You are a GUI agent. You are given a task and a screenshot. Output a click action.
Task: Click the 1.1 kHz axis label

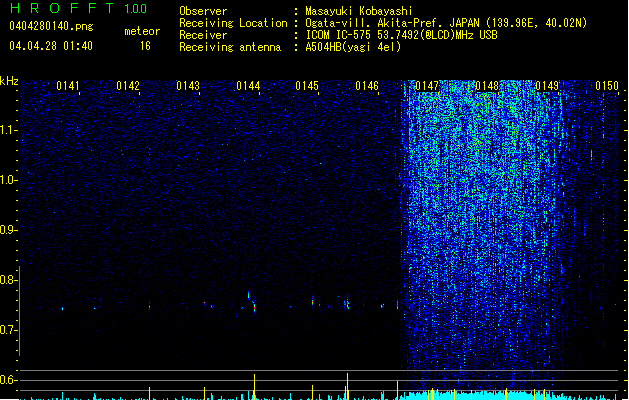point(8,130)
